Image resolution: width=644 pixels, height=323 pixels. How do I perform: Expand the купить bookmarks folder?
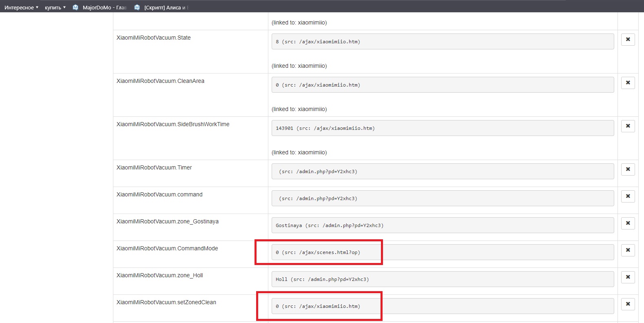(55, 7)
